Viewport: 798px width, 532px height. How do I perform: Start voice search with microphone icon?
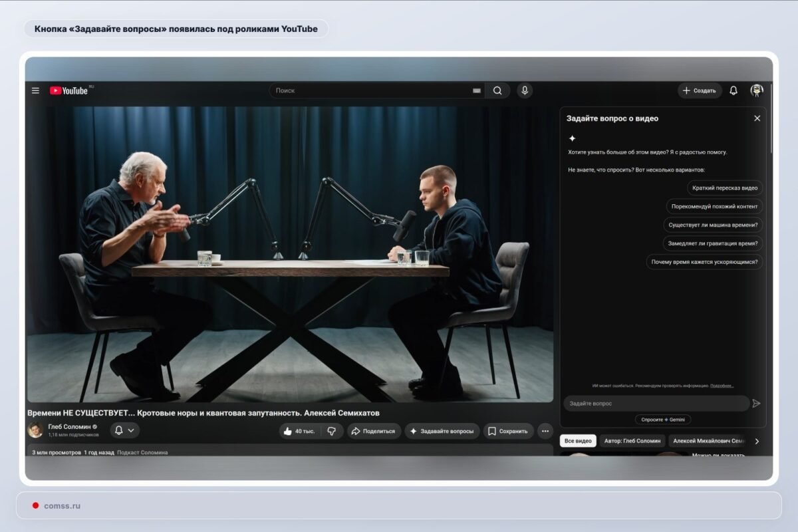(525, 90)
